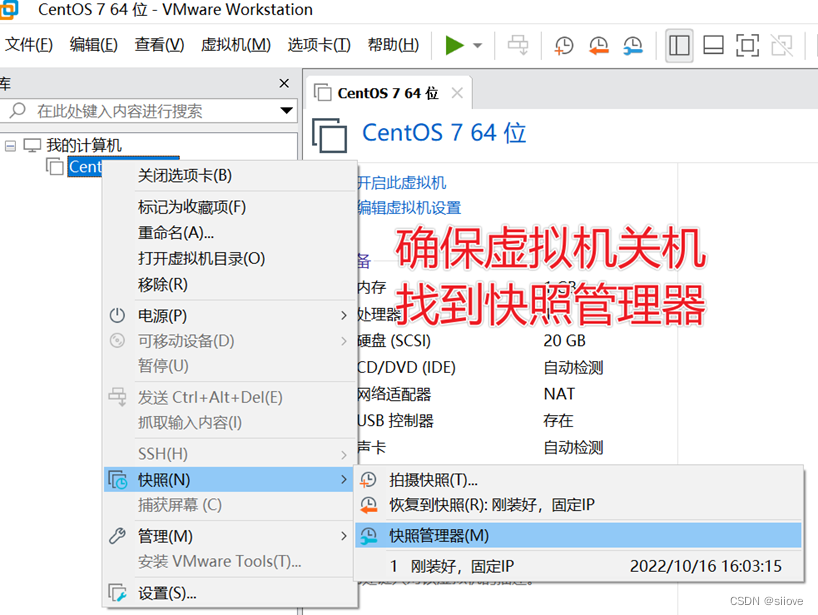The image size is (818, 615).
Task: Click the power icon beside 电源(P)
Action: tap(117, 315)
